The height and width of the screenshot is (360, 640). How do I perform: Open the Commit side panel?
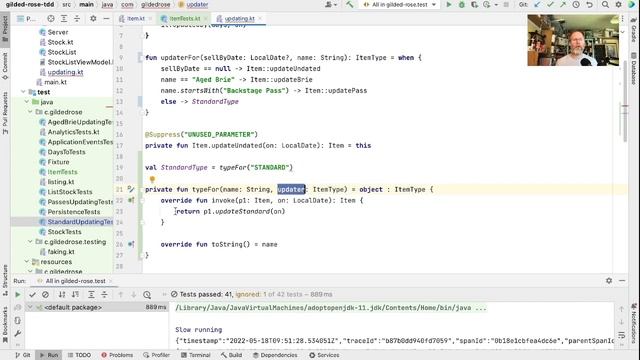pyautogui.click(x=5, y=66)
